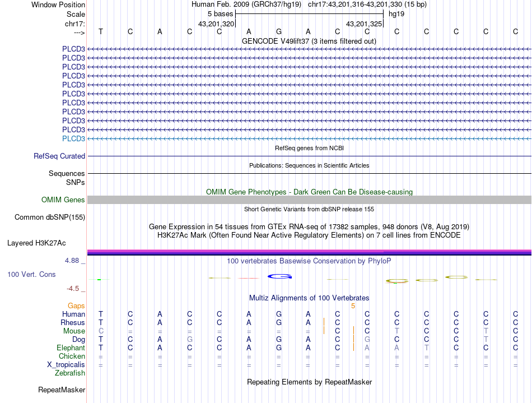Click the faded C base in the Mouse row

point(101,331)
